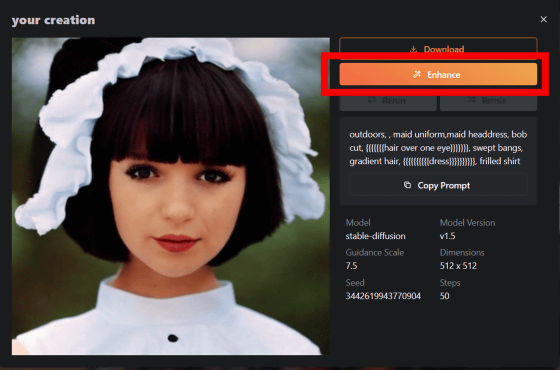This screenshot has width=560, height=370.
Task: Click the model name stable-diffusion
Action: click(375, 236)
